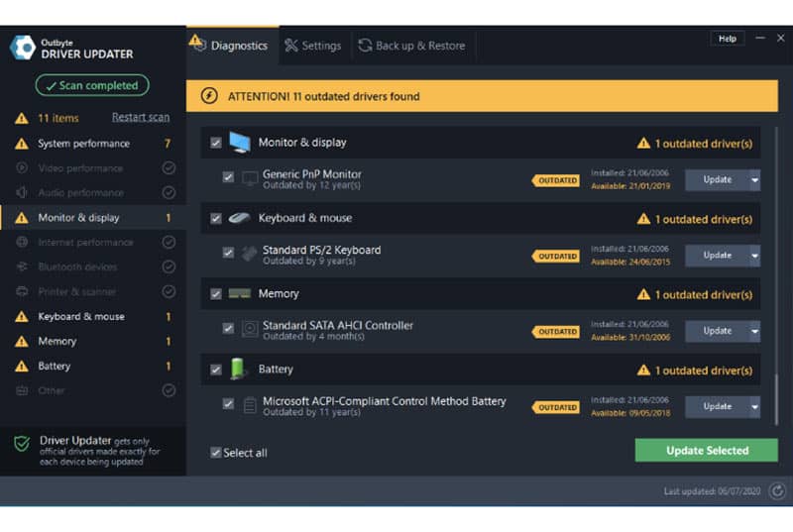Viewport: 793px width, 532px height.
Task: Click the mouse icon in Keyboard & mouse header
Action: click(239, 218)
